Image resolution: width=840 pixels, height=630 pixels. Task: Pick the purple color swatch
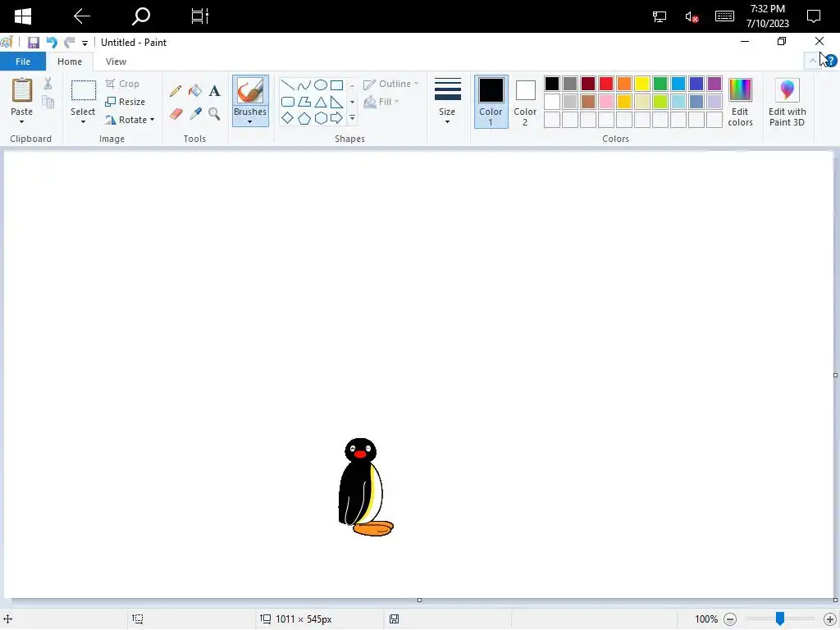pos(714,84)
